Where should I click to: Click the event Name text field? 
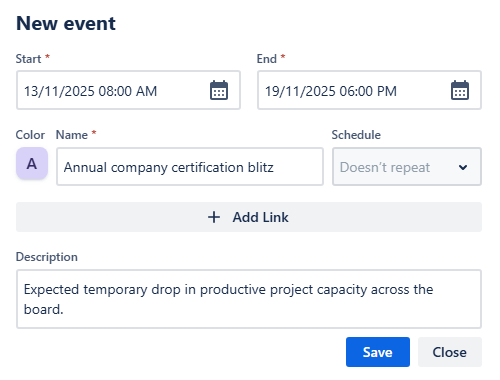click(x=190, y=167)
